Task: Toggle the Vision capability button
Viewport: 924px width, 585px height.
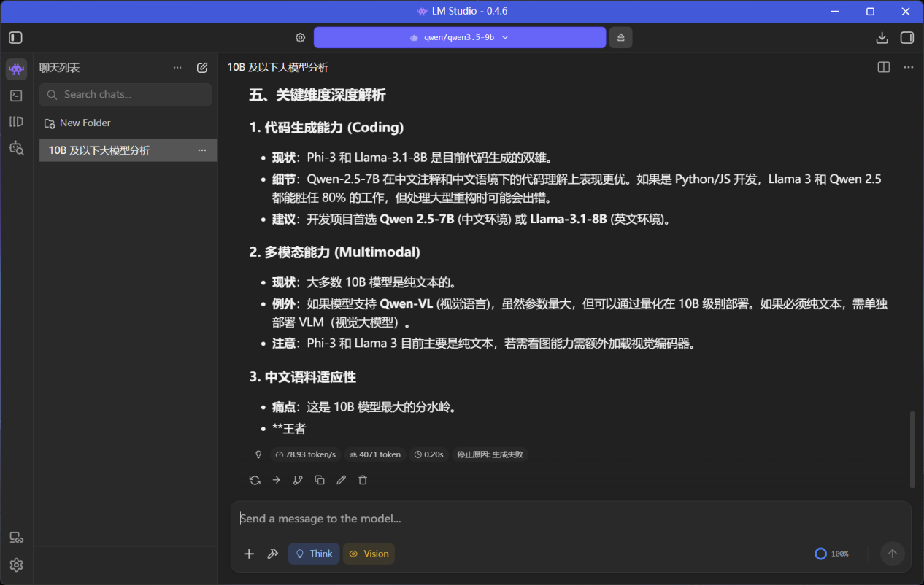Action: click(x=369, y=554)
